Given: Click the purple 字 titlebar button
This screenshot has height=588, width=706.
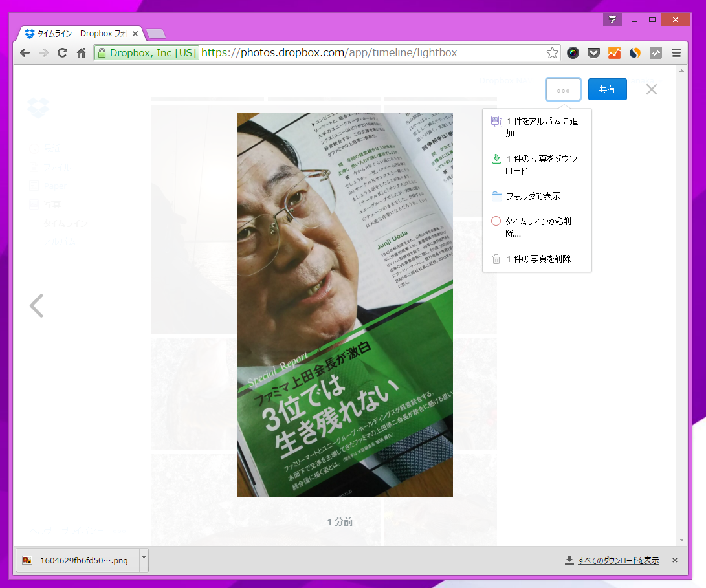Looking at the screenshot, I should pyautogui.click(x=612, y=19).
